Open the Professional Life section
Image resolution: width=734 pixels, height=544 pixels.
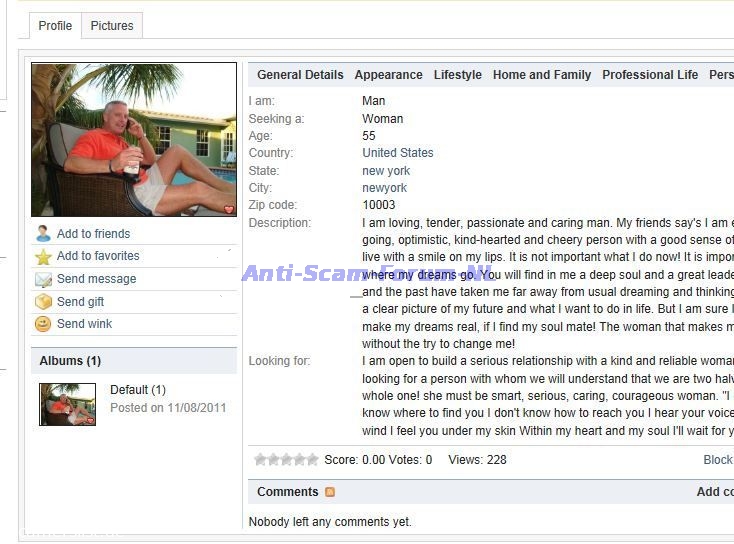(650, 75)
